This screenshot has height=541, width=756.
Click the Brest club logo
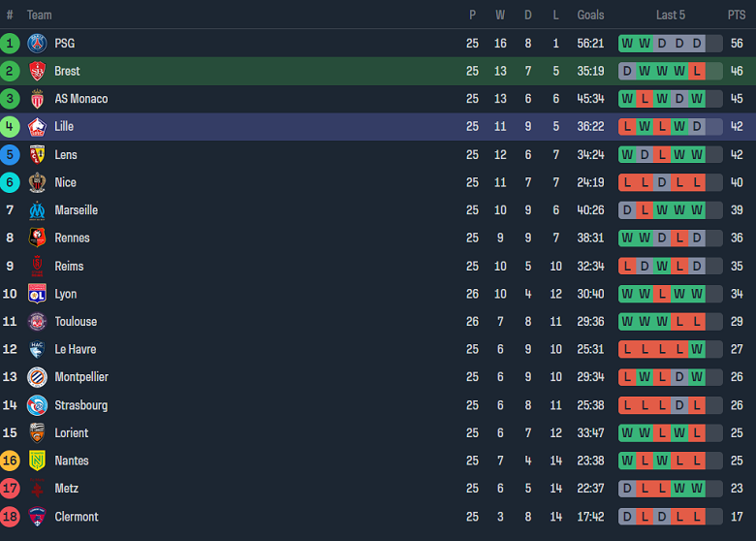[x=37, y=71]
